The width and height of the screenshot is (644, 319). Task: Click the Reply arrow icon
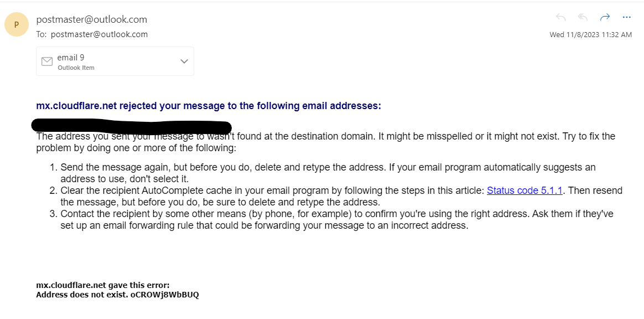(561, 17)
